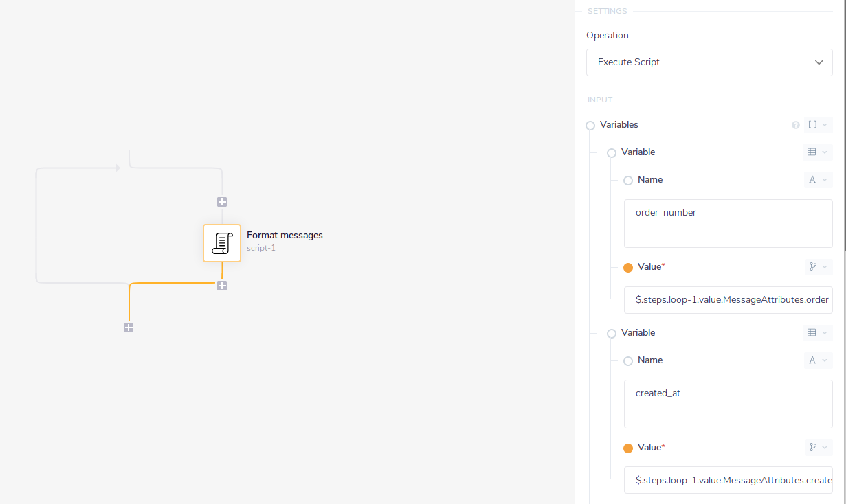Click the created_at name text field
Viewport: 846px width, 504px height.
[728, 404]
